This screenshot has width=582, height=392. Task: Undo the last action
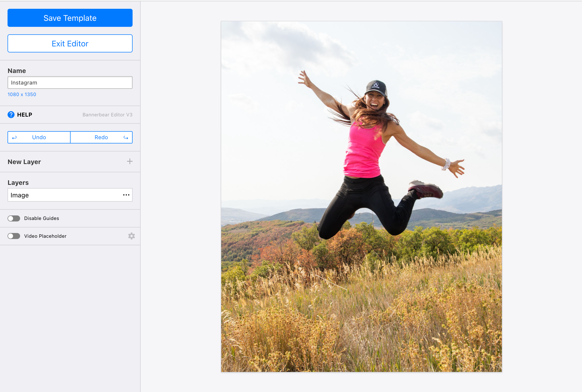39,137
